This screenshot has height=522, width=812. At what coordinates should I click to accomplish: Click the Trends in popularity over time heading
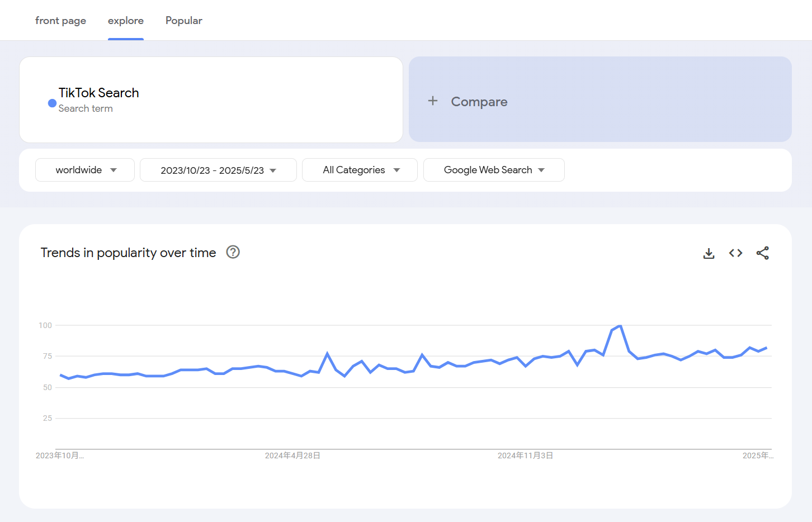(128, 253)
